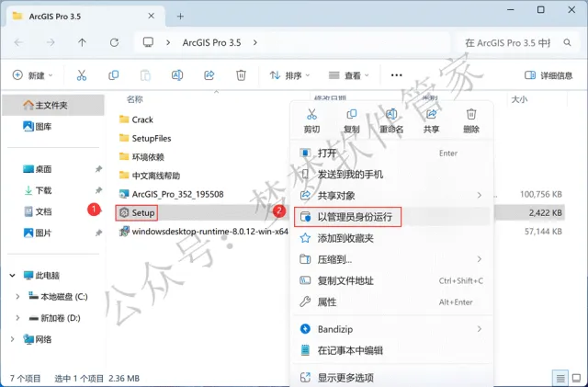Click the Paste icon in the toolbar

[145, 75]
